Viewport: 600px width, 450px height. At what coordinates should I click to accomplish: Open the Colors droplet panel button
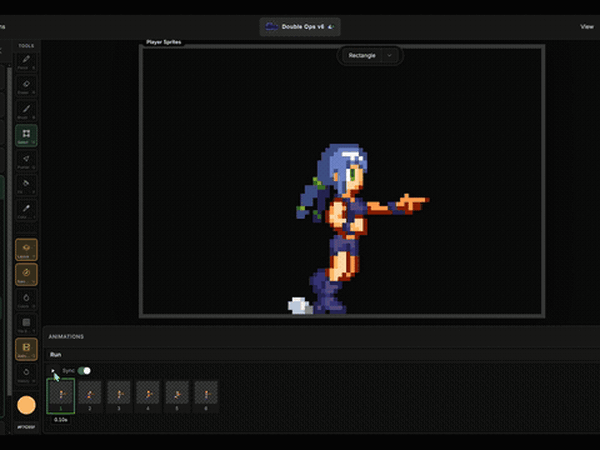26,300
